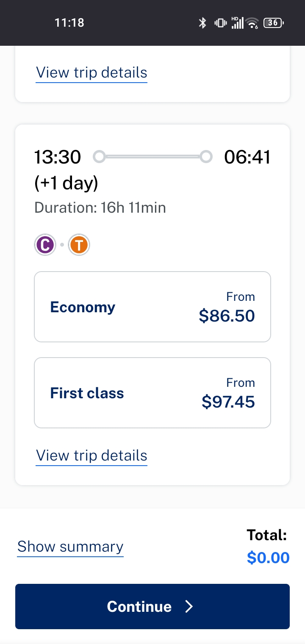Tap the $0.00 total amount
This screenshot has width=305, height=644.
click(x=268, y=558)
